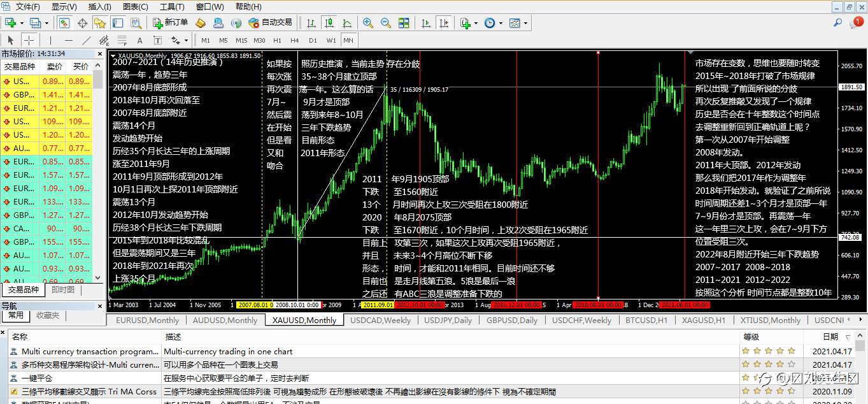Open the 插入(I) menu

[99, 6]
